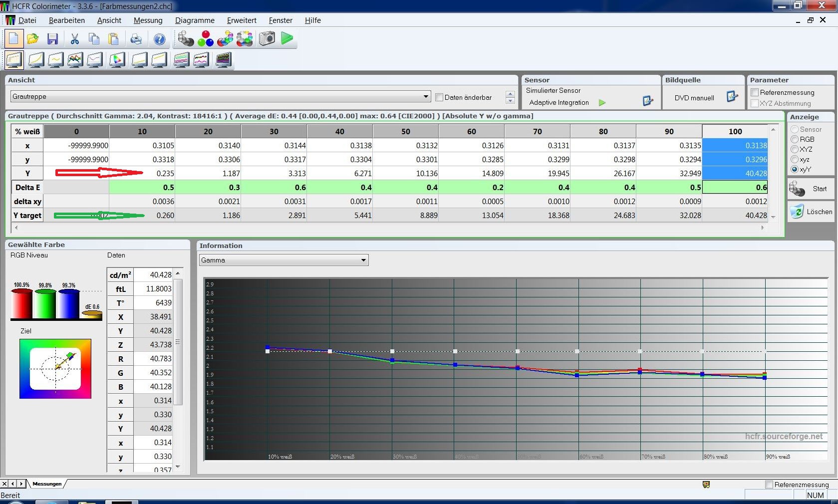
Task: Expand the Grautreppe view dropdown
Action: coord(426,96)
